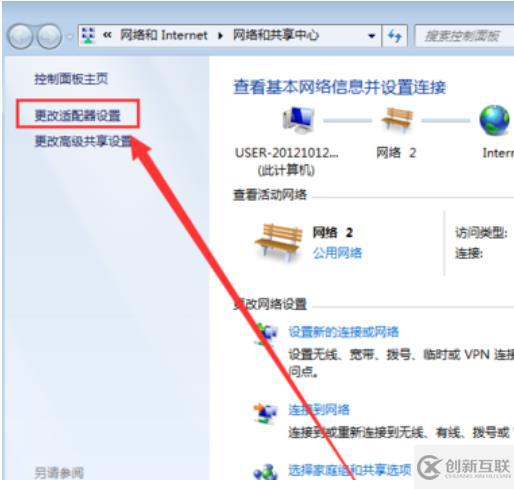This screenshot has width=514, height=489.
Task: Open 更改适配器设置 link
Action: pyautogui.click(x=78, y=115)
